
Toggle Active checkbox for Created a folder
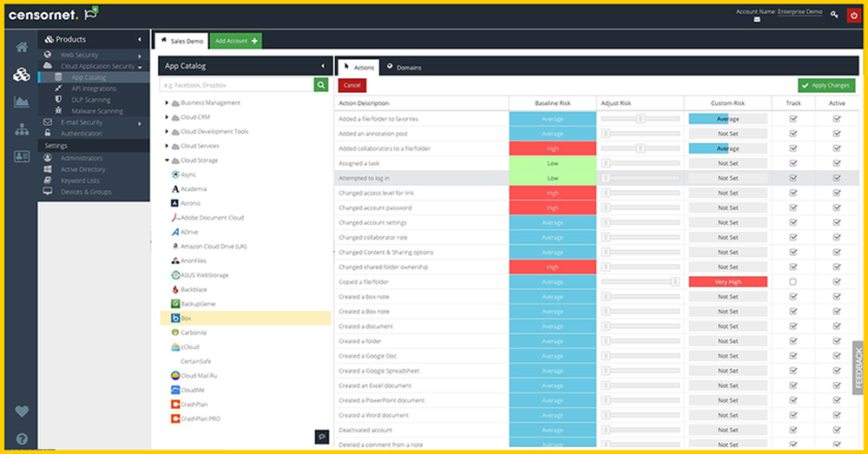coord(837,341)
